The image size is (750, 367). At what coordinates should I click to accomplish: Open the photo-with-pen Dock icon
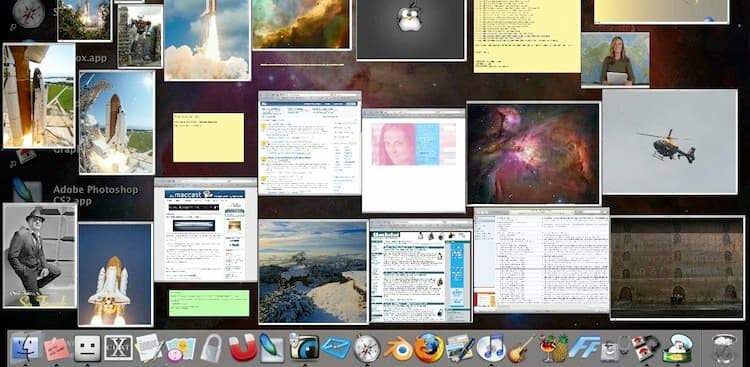pos(460,348)
